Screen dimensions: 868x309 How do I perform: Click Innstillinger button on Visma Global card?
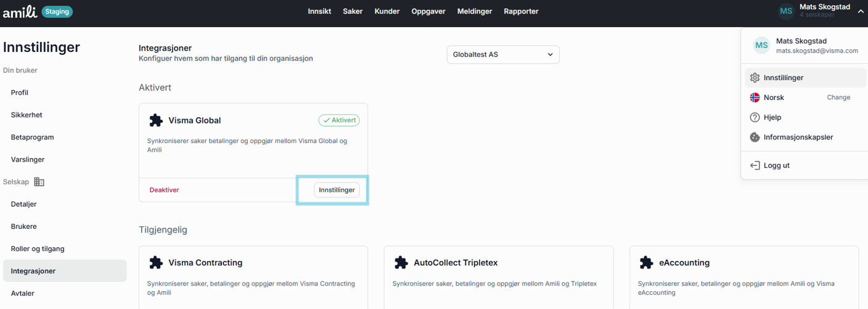[x=337, y=190]
